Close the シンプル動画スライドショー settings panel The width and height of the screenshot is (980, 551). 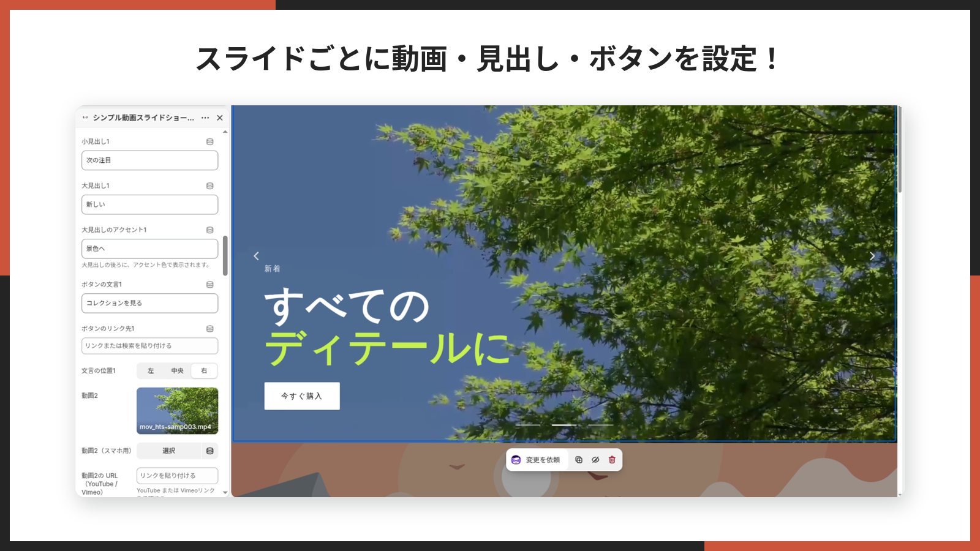click(x=220, y=118)
